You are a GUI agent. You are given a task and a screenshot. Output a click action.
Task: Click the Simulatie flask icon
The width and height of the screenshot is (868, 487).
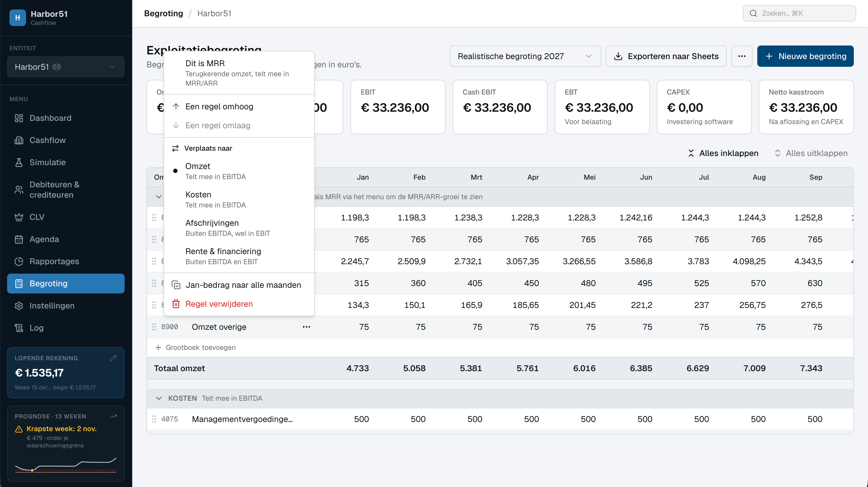19,162
